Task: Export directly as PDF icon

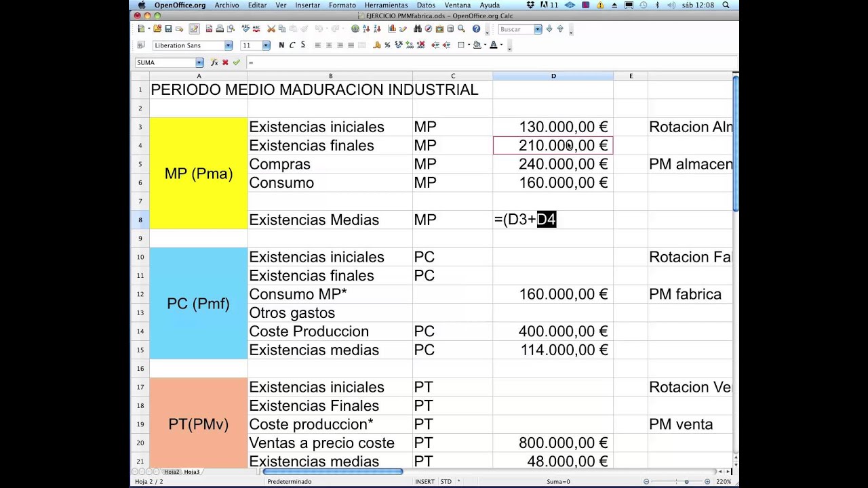Action: point(209,29)
